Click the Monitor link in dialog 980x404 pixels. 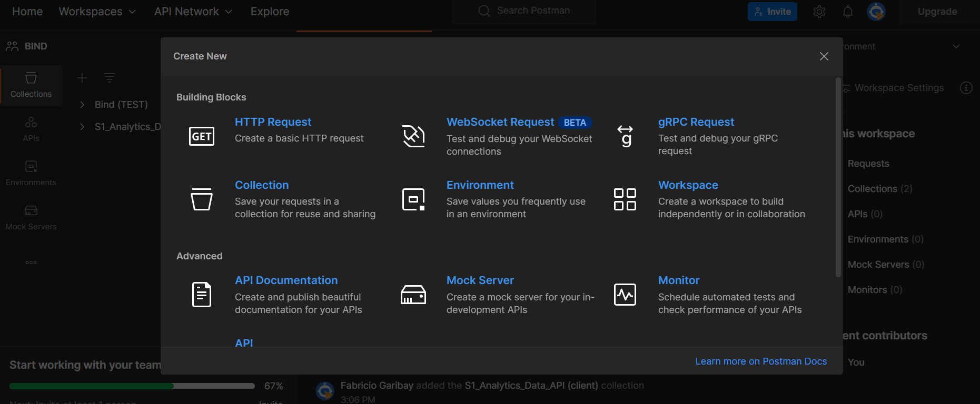tap(679, 280)
